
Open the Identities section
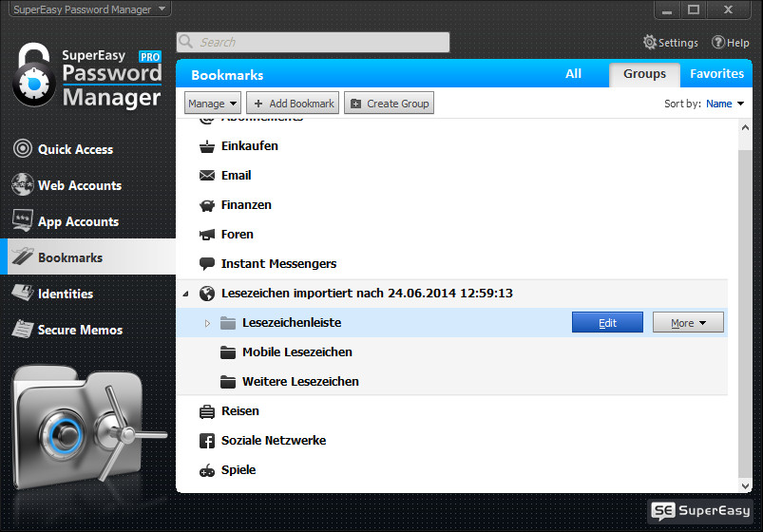point(87,294)
